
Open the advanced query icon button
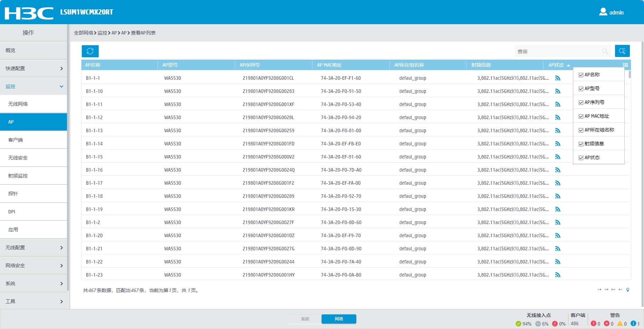pos(622,51)
